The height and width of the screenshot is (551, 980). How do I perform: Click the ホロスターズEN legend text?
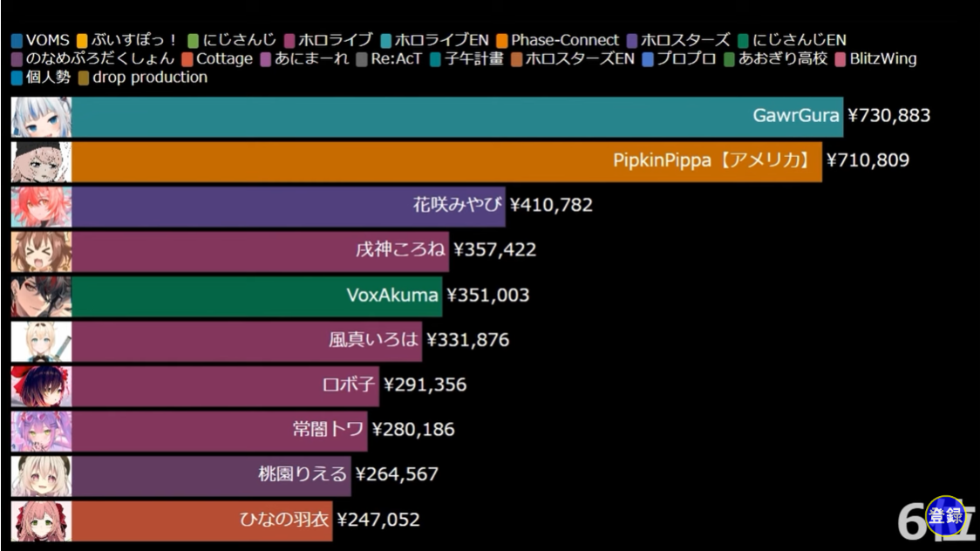pyautogui.click(x=580, y=59)
